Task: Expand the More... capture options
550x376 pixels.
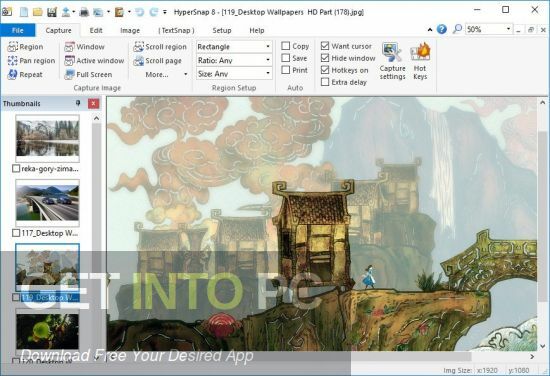Action: [x=166, y=74]
